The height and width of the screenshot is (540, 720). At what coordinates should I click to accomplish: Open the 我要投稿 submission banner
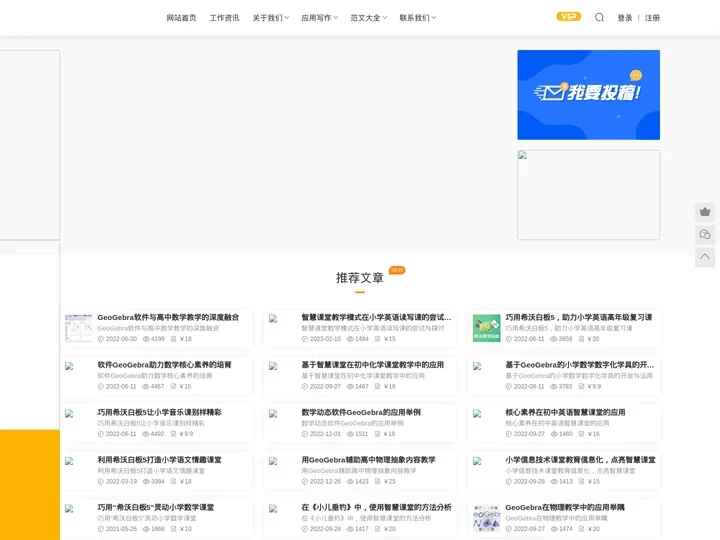click(589, 95)
